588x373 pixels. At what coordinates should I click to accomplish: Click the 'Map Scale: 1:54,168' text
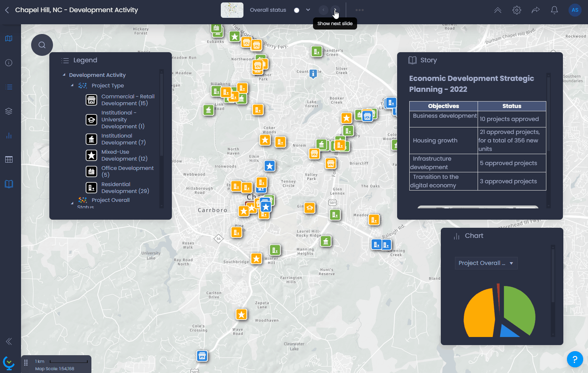[55, 369]
